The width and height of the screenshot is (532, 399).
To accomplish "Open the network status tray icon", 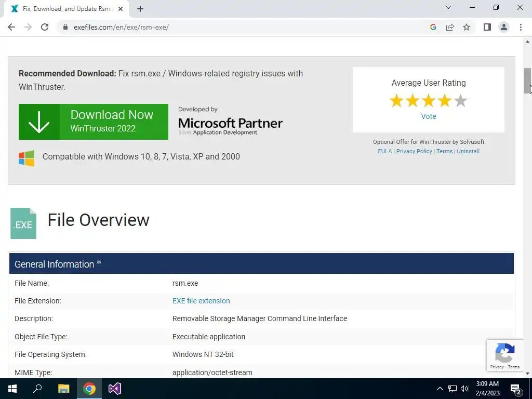I will tap(453, 389).
